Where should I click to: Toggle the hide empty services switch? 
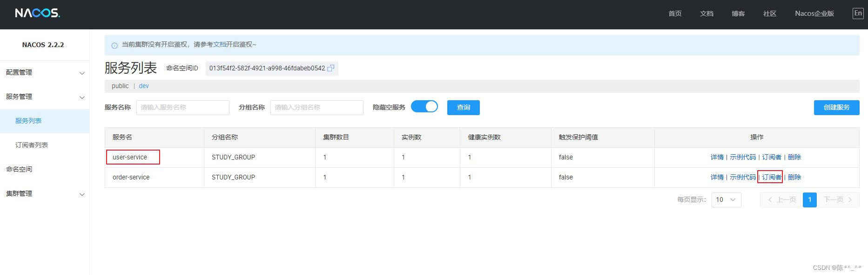[424, 107]
